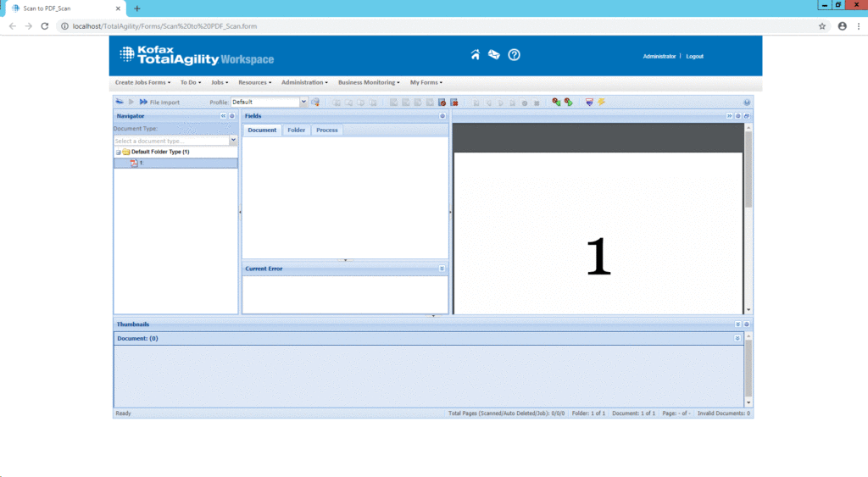Click the yellow lightning bolt toolbar icon
Image resolution: width=868 pixels, height=477 pixels.
point(602,102)
